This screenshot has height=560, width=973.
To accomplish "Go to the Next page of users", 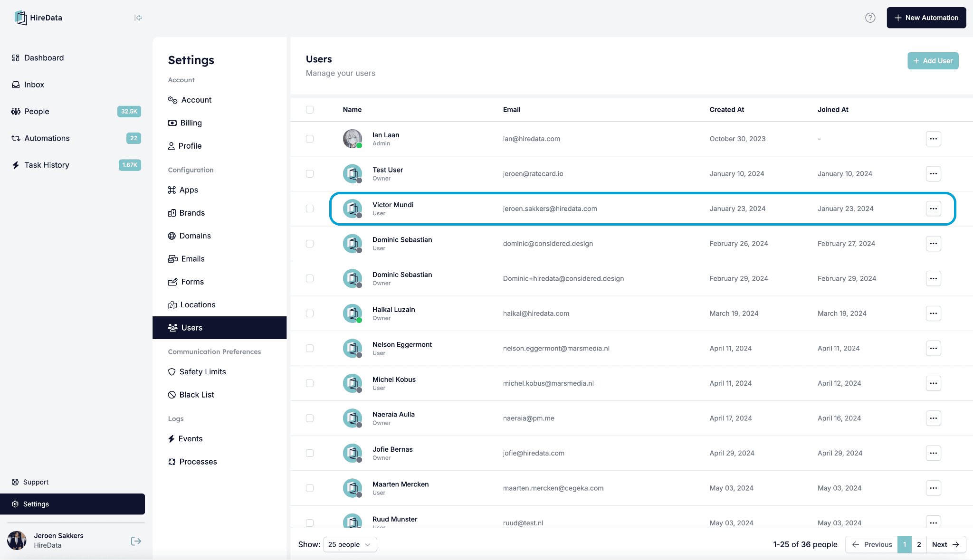I will tap(946, 544).
